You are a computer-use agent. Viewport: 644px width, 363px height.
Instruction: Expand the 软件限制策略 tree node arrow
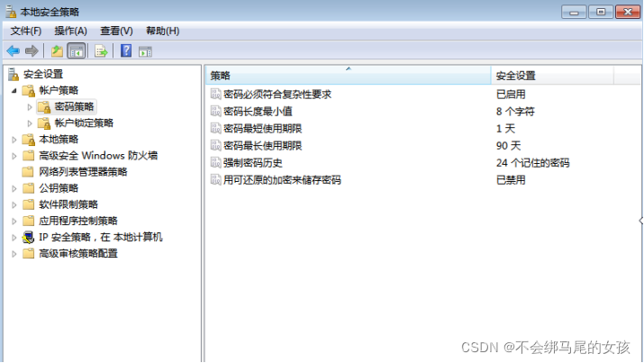14,204
